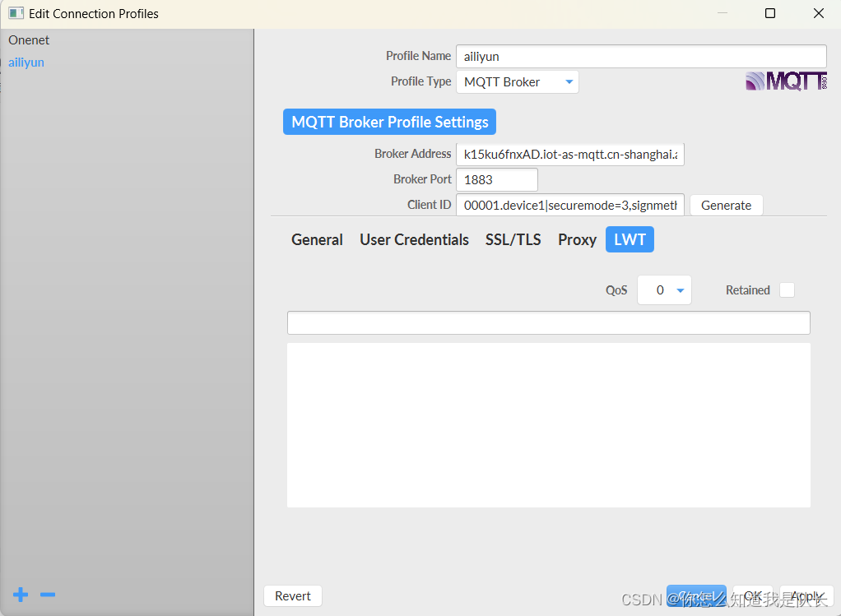841x616 pixels.
Task: Click the MQTT logo
Action: pos(785,81)
